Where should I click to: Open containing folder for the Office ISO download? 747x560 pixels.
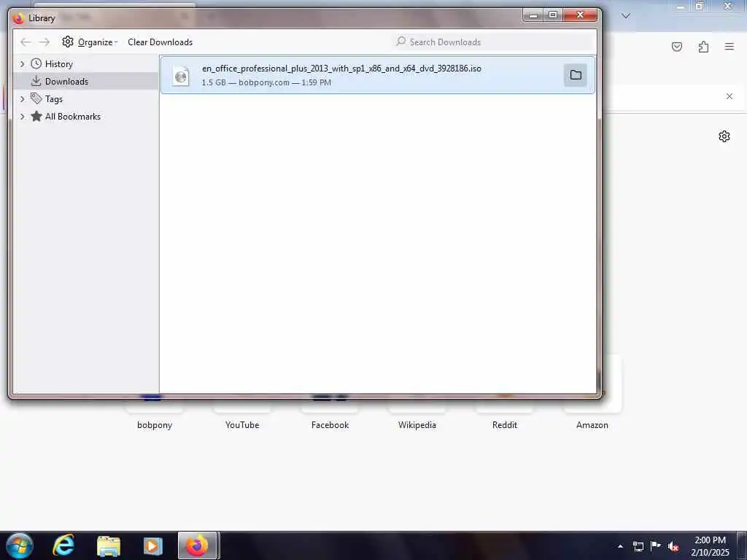coord(576,75)
